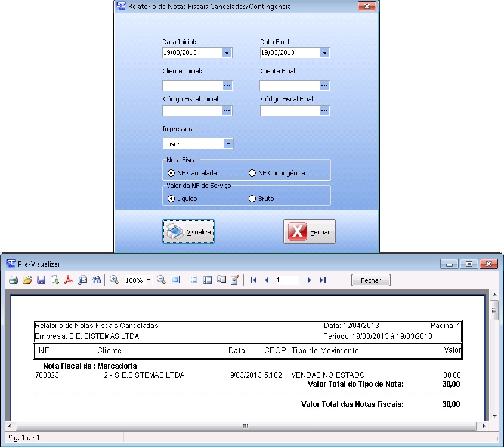This screenshot has width=504, height=448.
Task: Click the print icon in preview toolbar
Action: pos(13,280)
